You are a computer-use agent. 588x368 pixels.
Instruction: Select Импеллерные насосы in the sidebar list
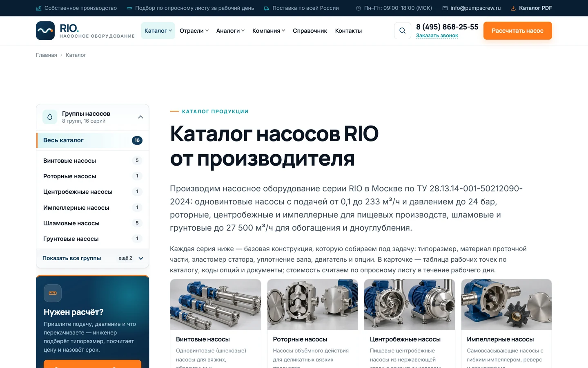click(x=93, y=208)
